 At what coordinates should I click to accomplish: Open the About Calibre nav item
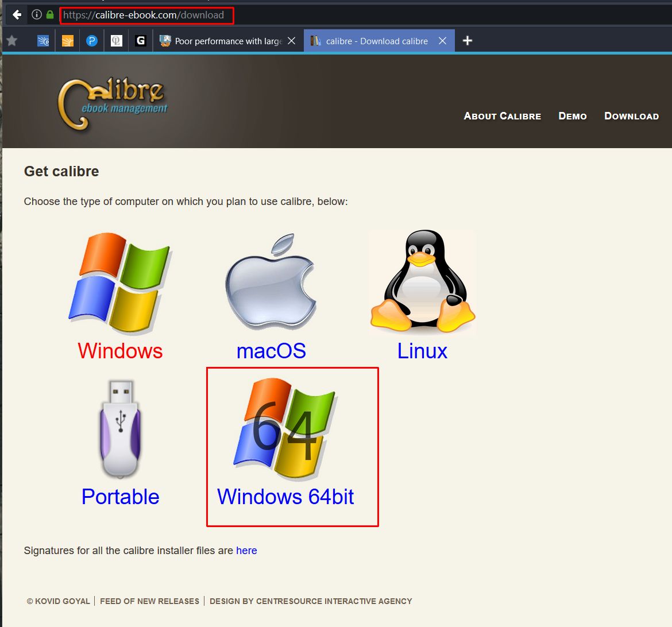[x=503, y=116]
